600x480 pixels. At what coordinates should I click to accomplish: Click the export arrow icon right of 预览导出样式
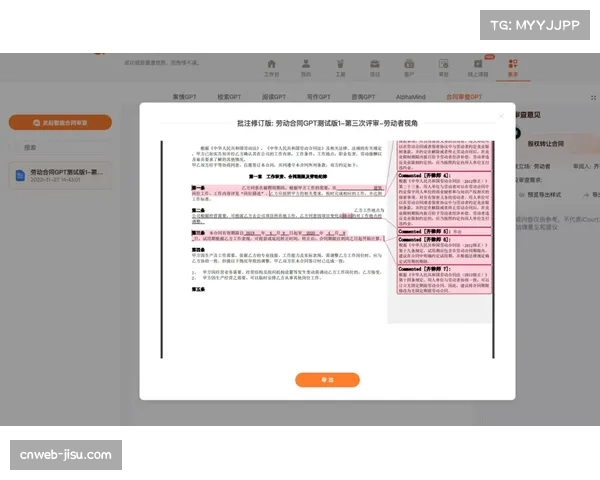coord(586,195)
